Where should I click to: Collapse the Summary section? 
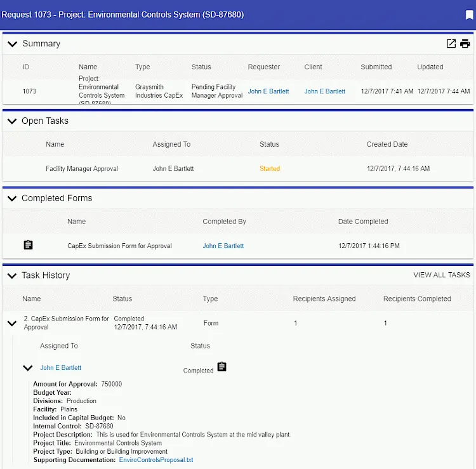[11, 44]
